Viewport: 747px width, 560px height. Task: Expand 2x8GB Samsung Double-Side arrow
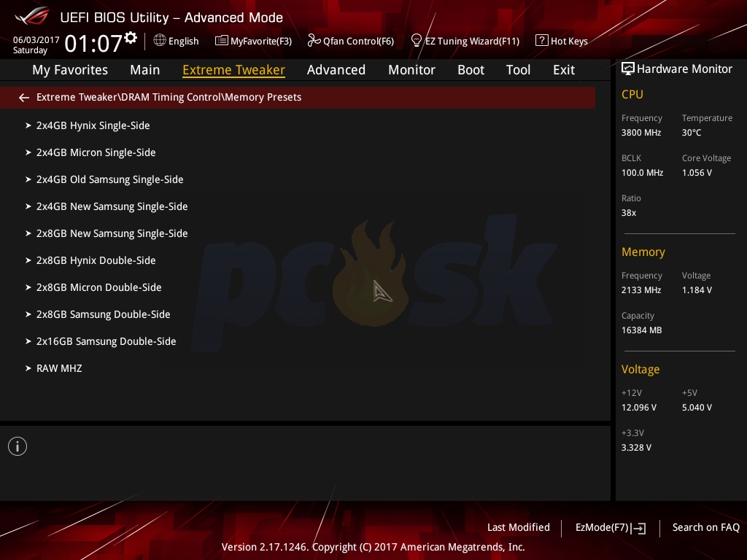[x=28, y=314]
